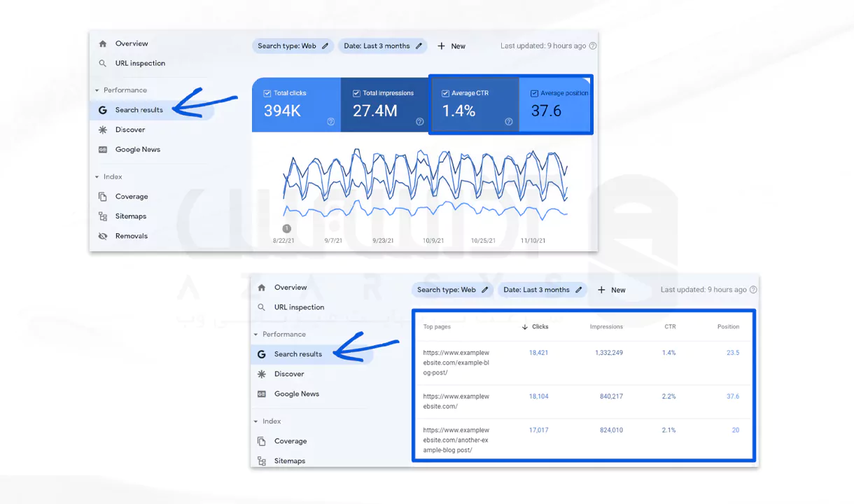Disable the Average CTR checkbox
Viewport: 854px width, 504px height.
[x=445, y=93]
